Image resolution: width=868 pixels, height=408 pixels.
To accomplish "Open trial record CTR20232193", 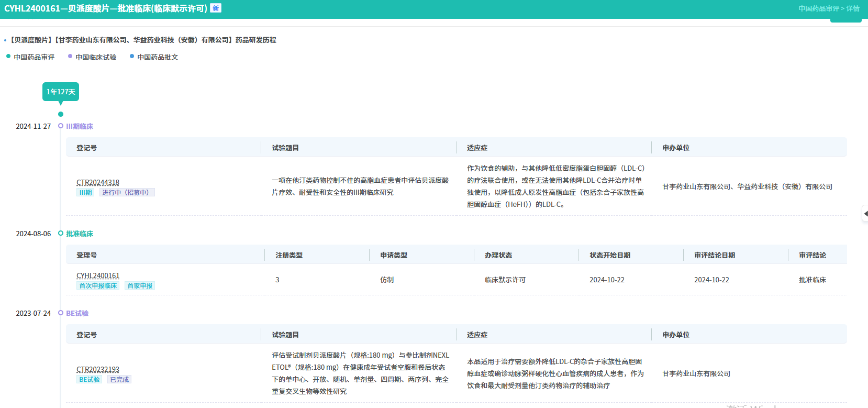I will pos(98,369).
